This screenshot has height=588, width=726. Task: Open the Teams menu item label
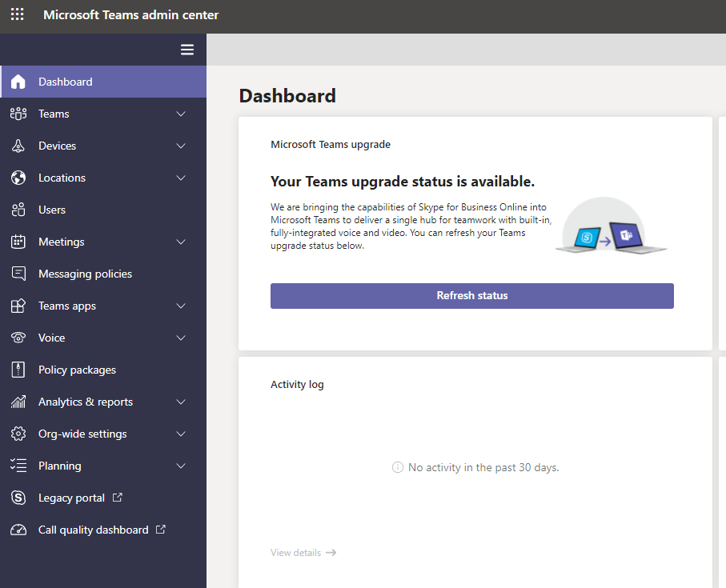[54, 114]
